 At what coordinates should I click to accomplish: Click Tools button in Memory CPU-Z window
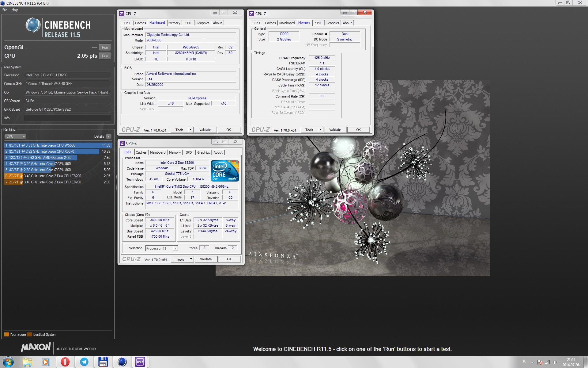[x=309, y=130]
